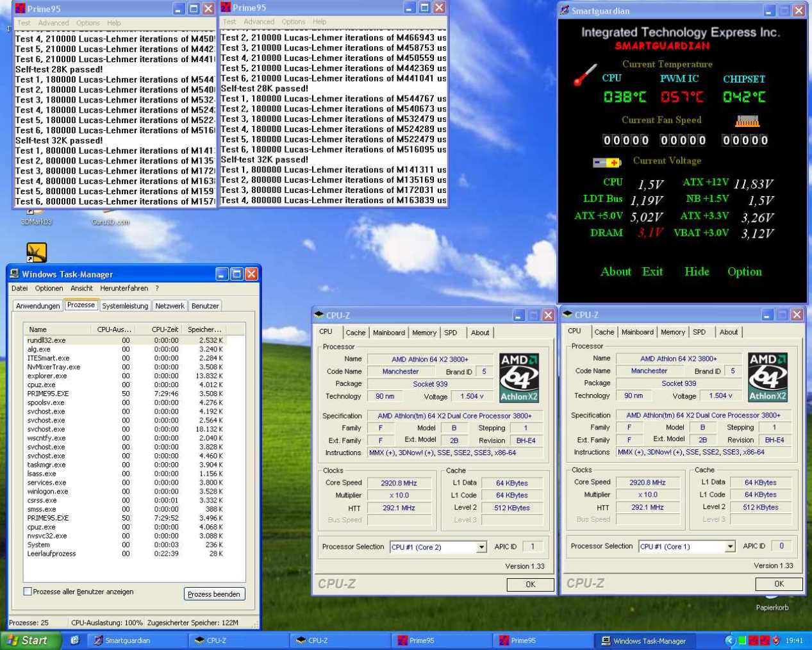Open the Start menu
The height and width of the screenshot is (650, 812).
point(31,640)
